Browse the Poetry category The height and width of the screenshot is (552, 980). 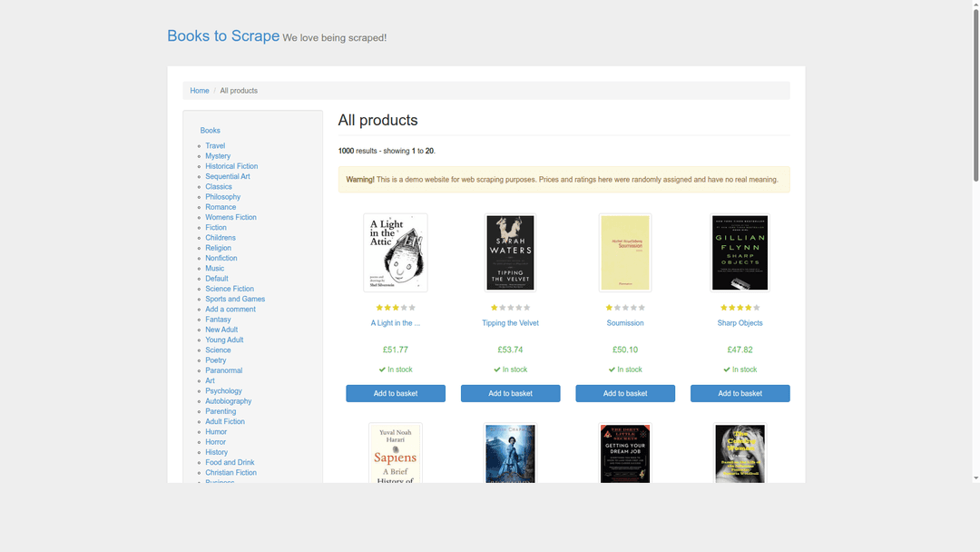pos(216,360)
